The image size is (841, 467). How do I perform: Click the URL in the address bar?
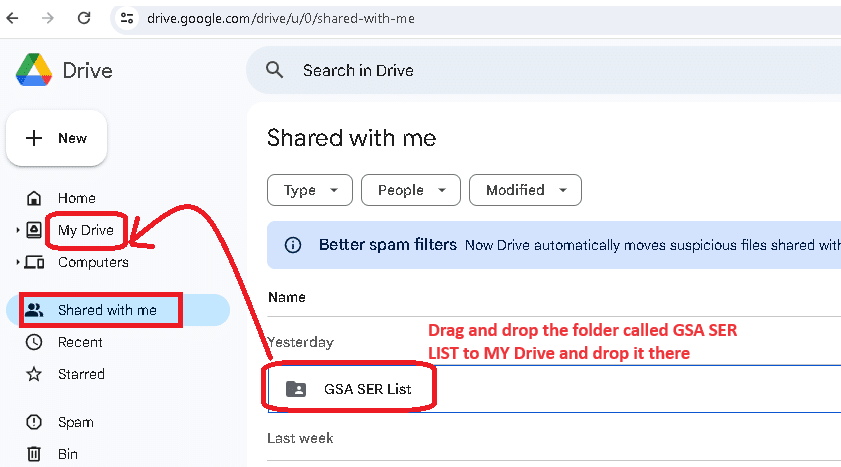coord(280,18)
